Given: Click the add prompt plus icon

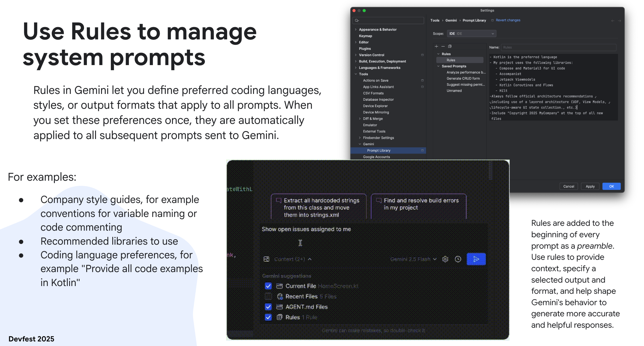Looking at the screenshot, I should pos(436,46).
